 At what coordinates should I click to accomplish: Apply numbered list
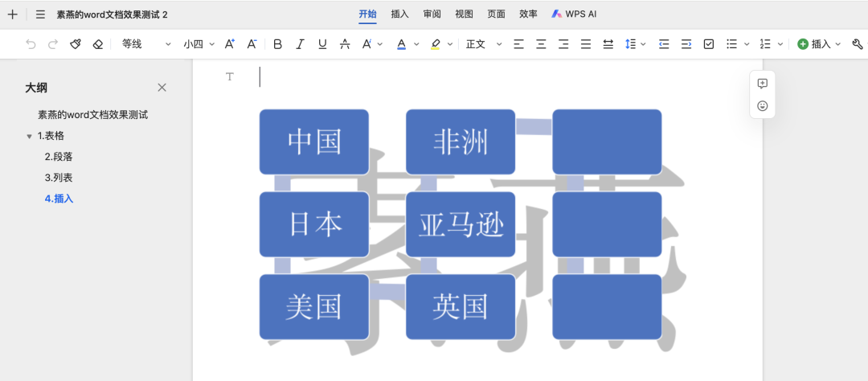766,44
